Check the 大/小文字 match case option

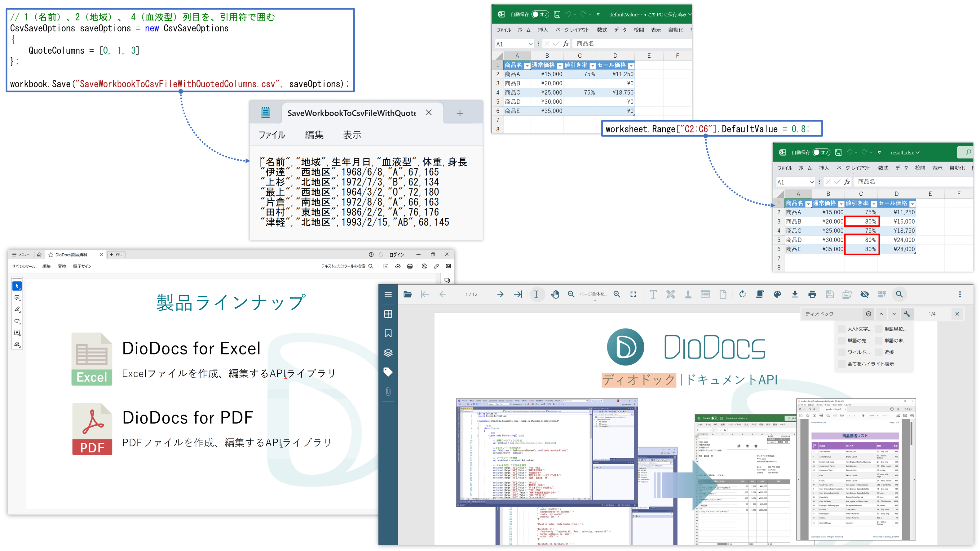pyautogui.click(x=842, y=329)
